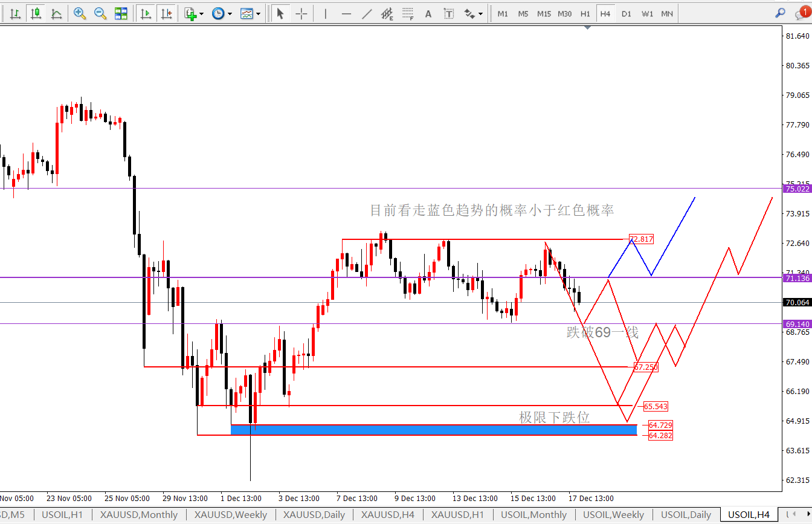Expand the chart templates dropdown arrow
Viewport: 812px width, 524px height.
click(x=258, y=14)
